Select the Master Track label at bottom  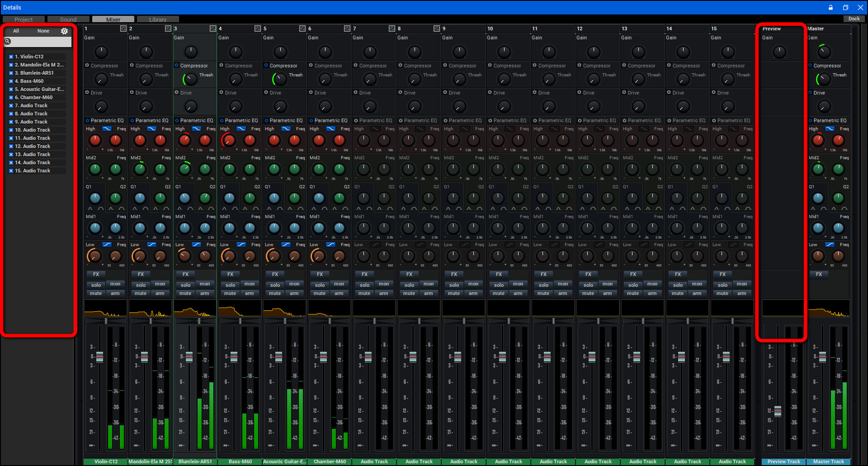(x=828, y=461)
